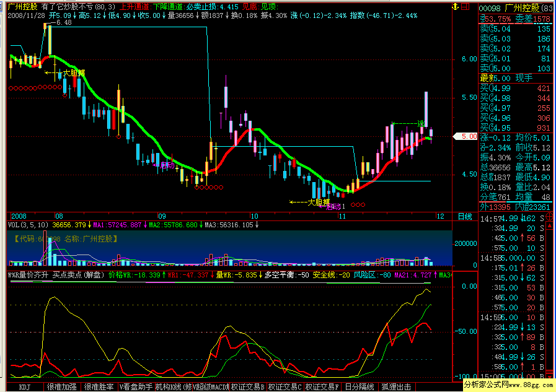The height and width of the screenshot is (392, 556).
Task: Click the yellow 大胆搏 signal near August
Action: click(x=73, y=73)
